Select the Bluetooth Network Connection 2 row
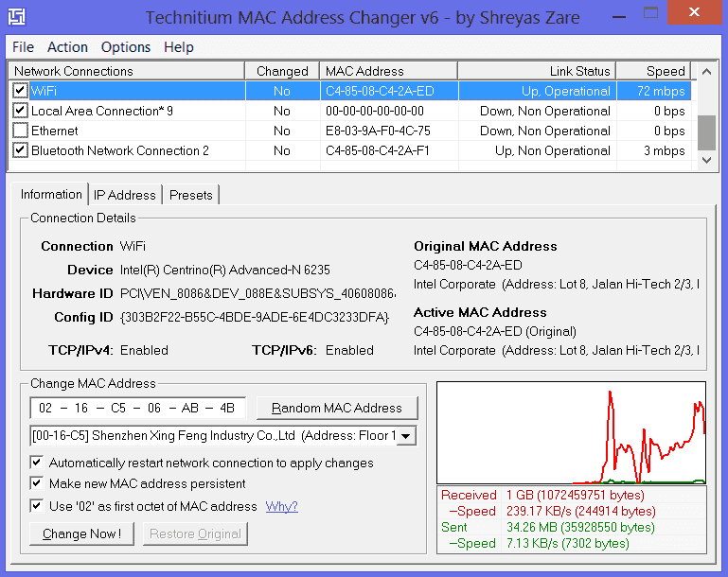This screenshot has height=577, width=728. [350, 150]
